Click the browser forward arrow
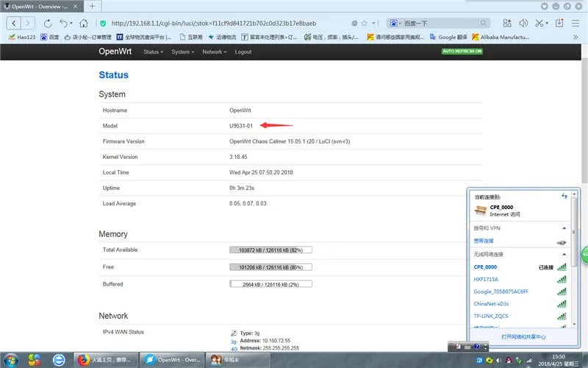Image resolution: width=588 pixels, height=368 pixels. coord(28,24)
